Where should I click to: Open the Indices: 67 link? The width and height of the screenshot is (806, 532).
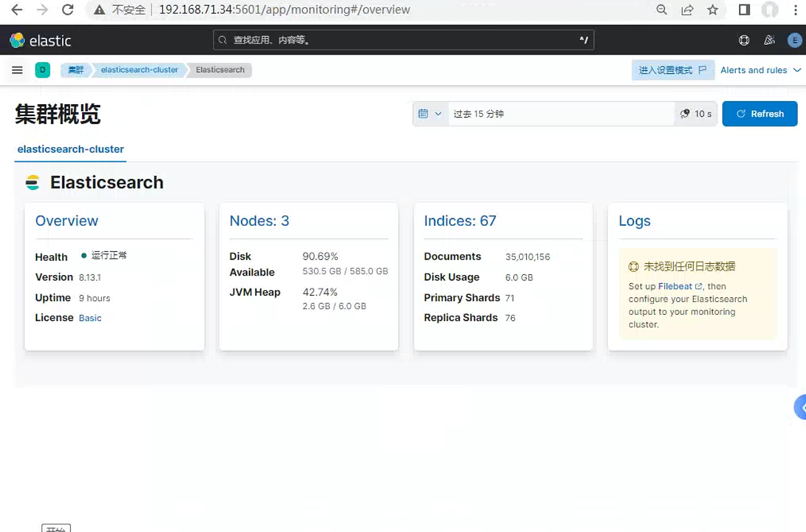pos(460,221)
